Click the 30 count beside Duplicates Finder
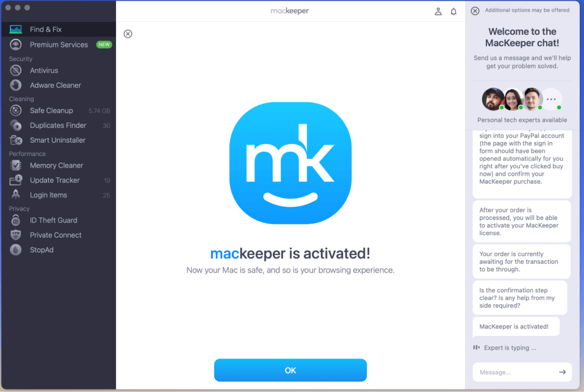This screenshot has height=392, width=584. click(107, 126)
